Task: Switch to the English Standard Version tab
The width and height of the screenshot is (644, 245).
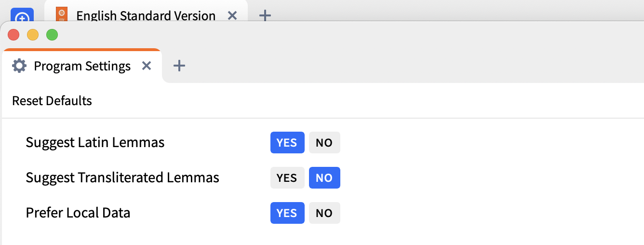Action: 146,15
